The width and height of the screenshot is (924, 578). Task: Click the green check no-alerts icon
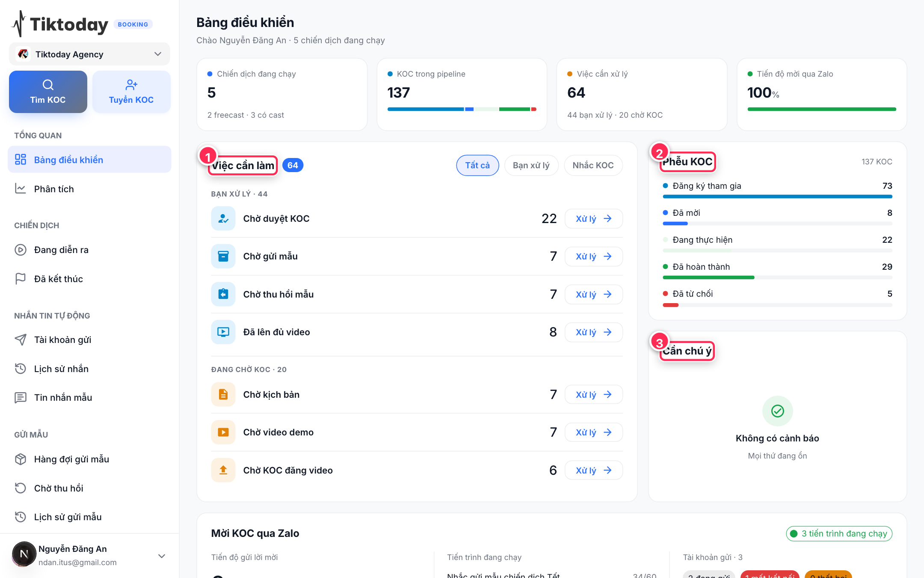[777, 411]
